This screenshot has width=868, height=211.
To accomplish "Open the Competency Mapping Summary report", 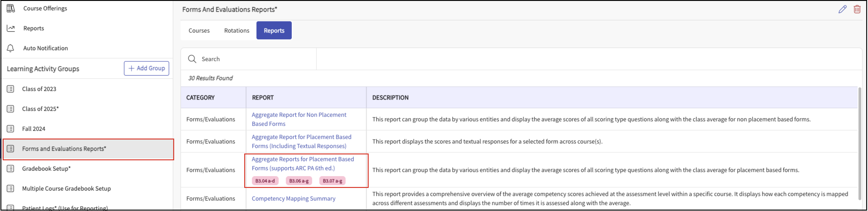I will (293, 199).
